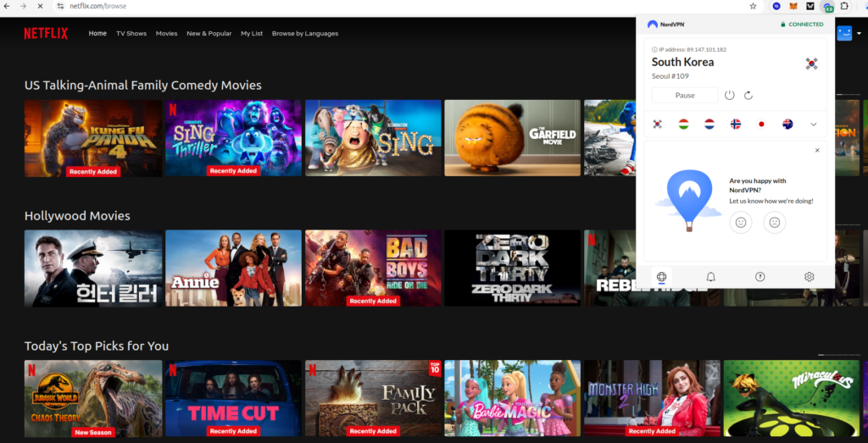Go to the Netflix Home tab
This screenshot has height=443, width=868.
97,33
